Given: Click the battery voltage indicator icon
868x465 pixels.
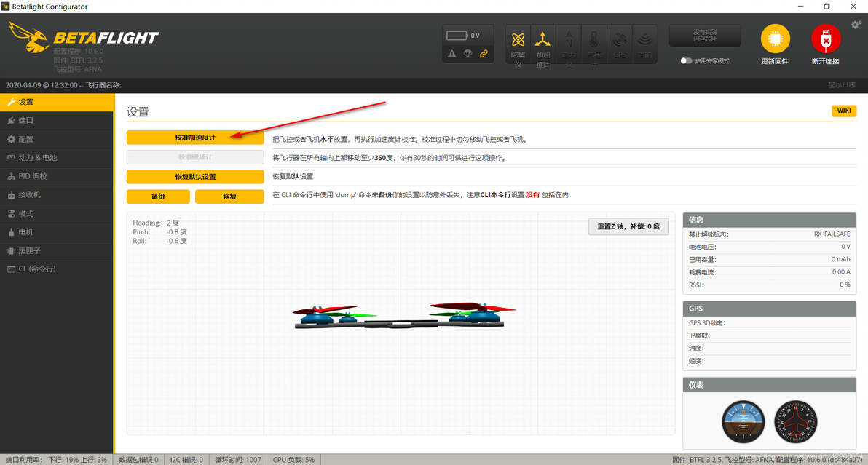Looking at the screenshot, I should pos(457,36).
